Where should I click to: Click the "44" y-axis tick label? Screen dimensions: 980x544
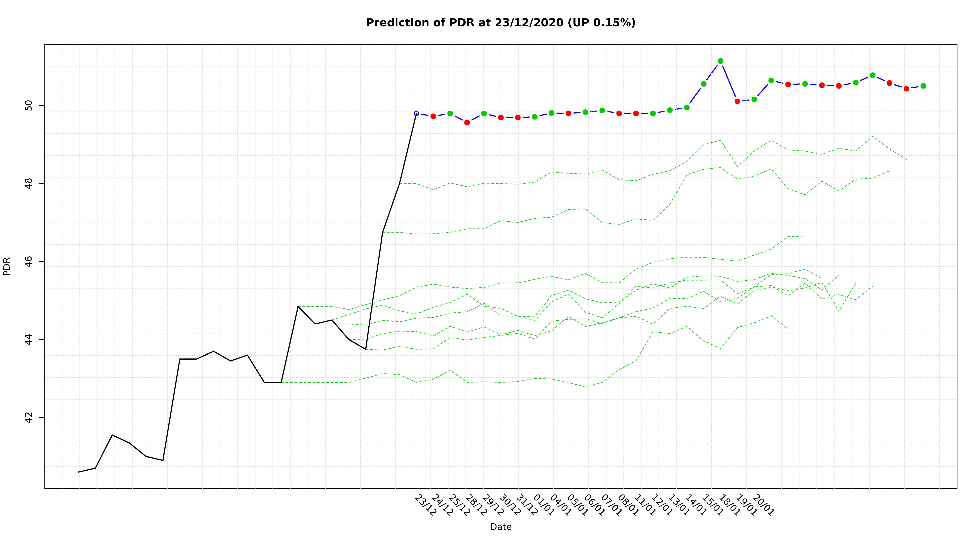[29, 339]
